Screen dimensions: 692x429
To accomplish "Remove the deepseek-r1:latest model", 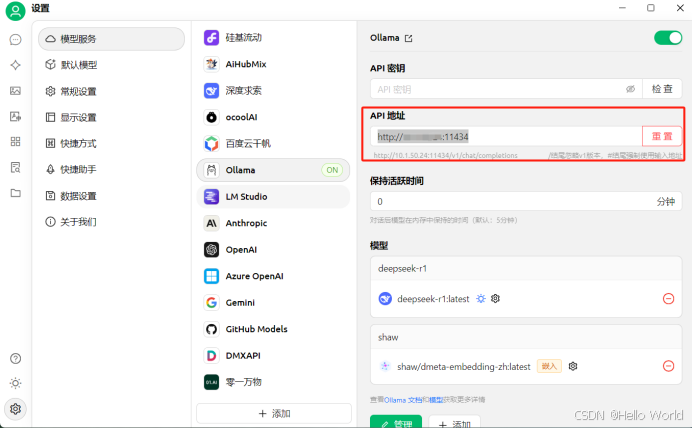I will 668,299.
